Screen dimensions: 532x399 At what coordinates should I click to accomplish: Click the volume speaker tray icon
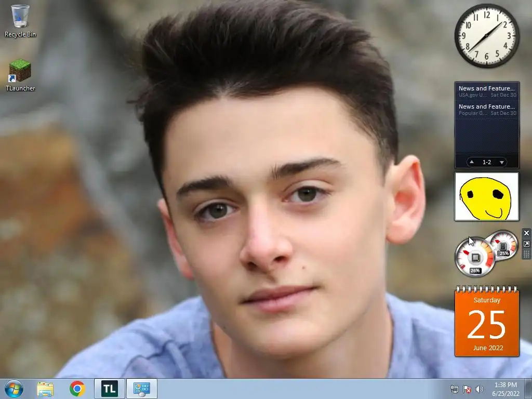coord(479,389)
